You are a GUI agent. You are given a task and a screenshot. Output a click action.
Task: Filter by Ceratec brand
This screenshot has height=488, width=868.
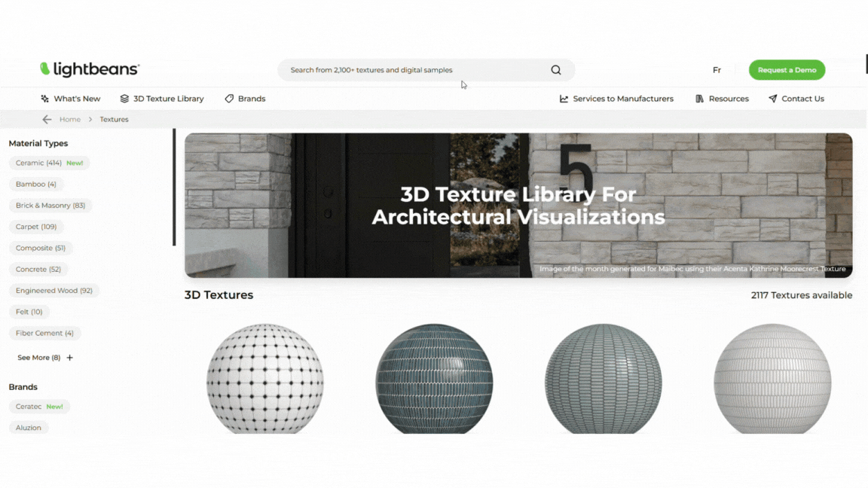click(39, 407)
